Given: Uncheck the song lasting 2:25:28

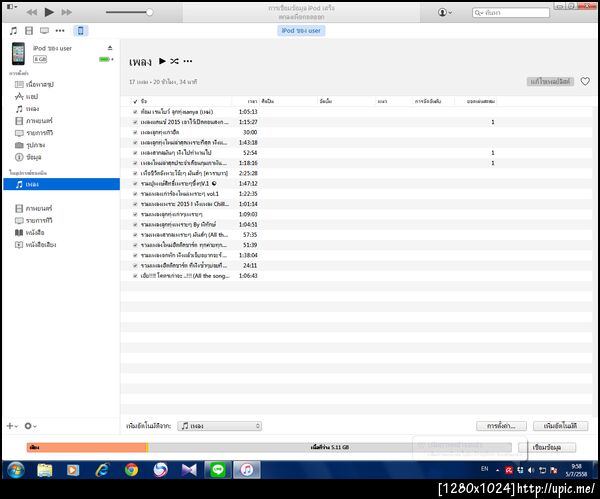Looking at the screenshot, I should pos(135,173).
